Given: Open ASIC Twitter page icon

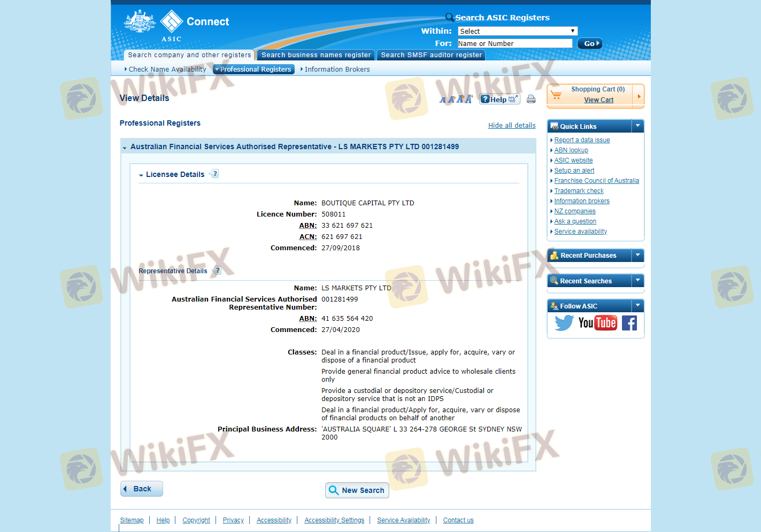Looking at the screenshot, I should tap(564, 323).
